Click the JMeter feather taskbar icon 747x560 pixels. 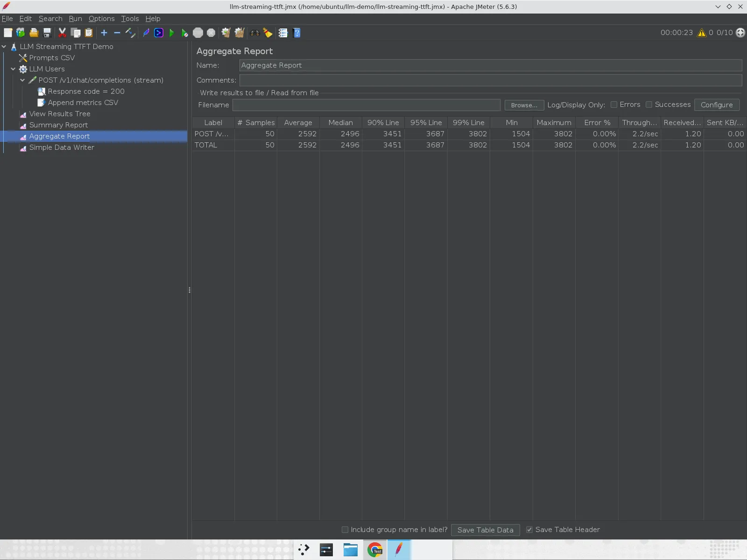399,550
